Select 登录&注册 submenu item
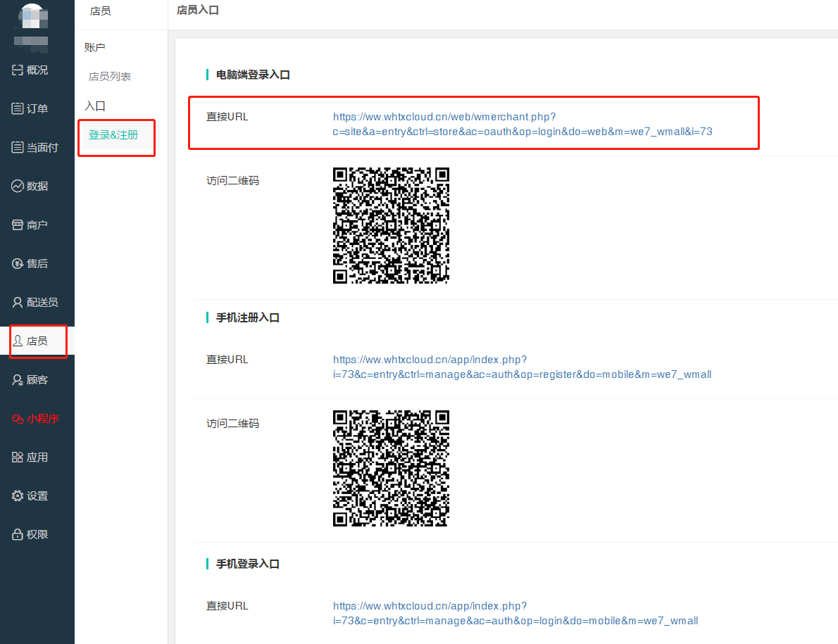The height and width of the screenshot is (644, 838). click(x=113, y=135)
